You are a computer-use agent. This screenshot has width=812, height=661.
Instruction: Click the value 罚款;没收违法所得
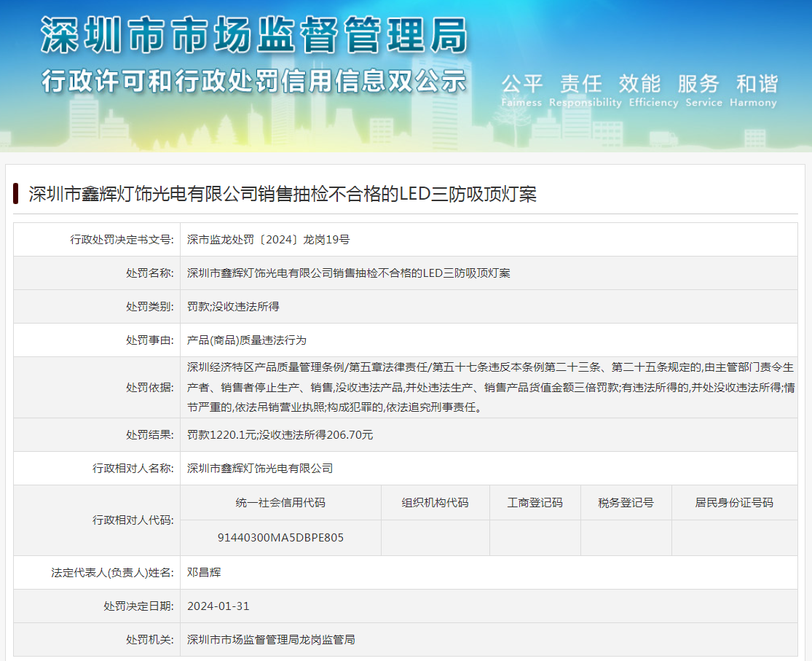233,306
